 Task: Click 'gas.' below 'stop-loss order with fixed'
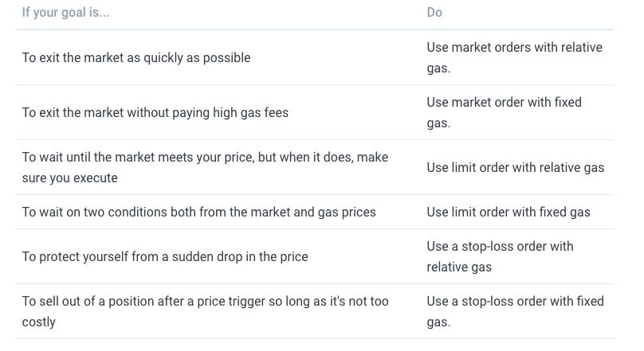click(x=438, y=322)
